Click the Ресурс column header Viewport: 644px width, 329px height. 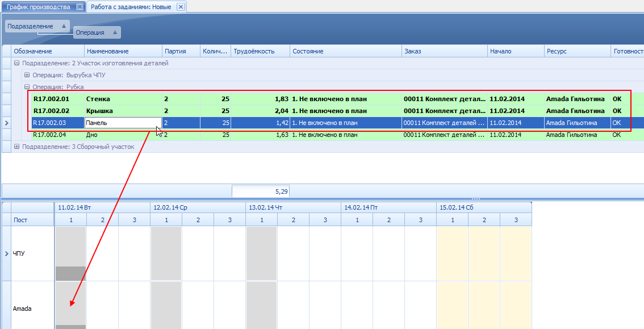[578, 51]
